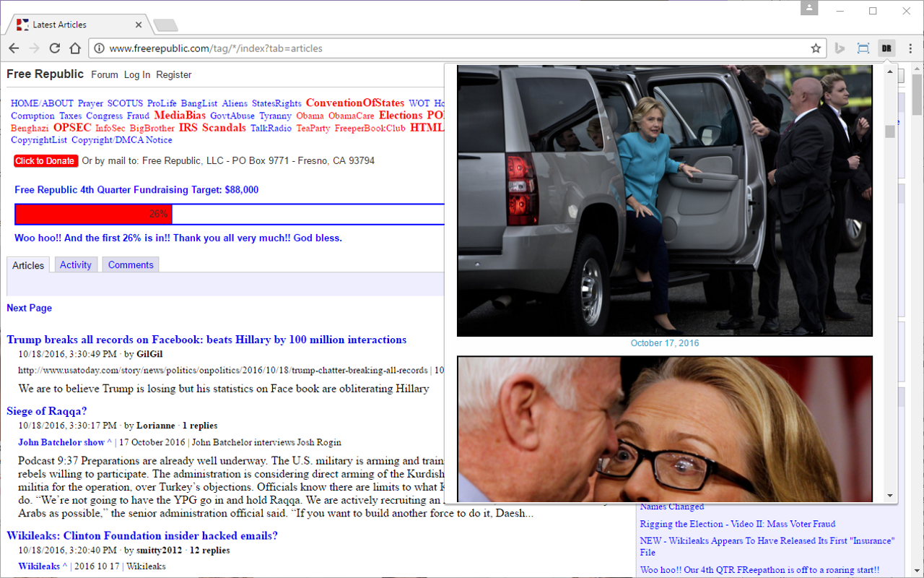The image size is (924, 578).
Task: Open the Names Changed sidebar link
Action: click(671, 506)
